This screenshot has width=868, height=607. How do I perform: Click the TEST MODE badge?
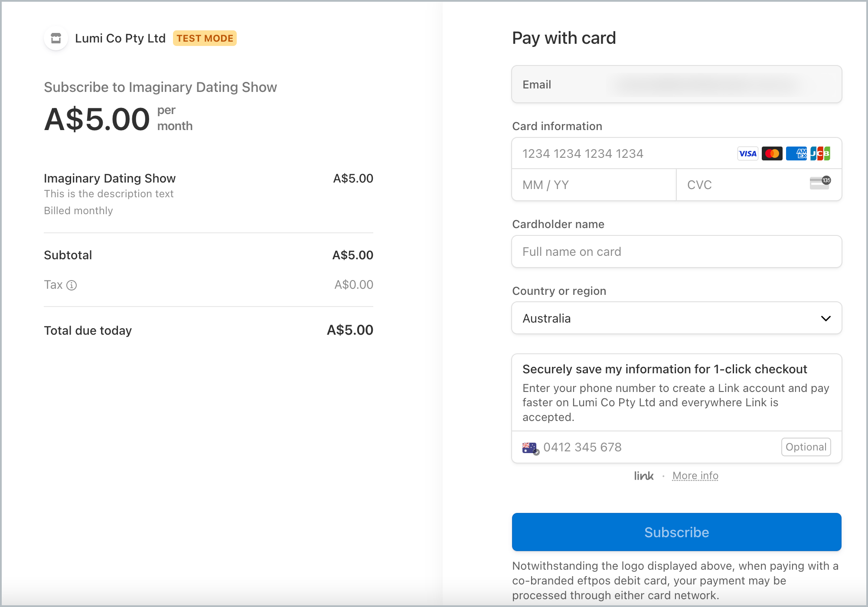coord(205,38)
